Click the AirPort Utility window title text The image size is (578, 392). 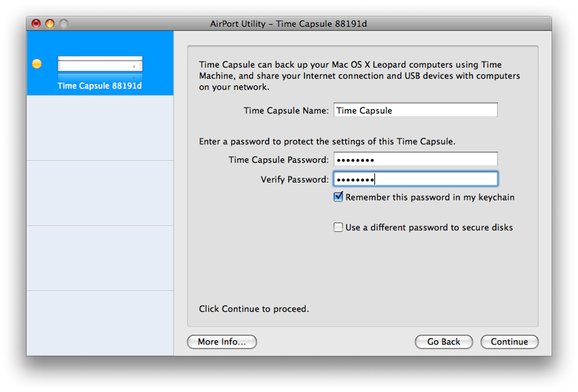[288, 24]
